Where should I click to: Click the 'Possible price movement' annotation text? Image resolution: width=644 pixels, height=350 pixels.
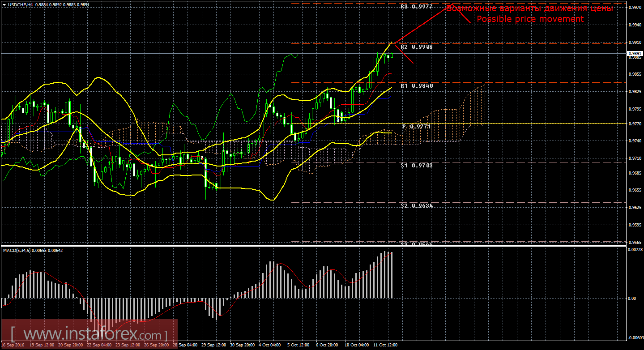tap(530, 19)
